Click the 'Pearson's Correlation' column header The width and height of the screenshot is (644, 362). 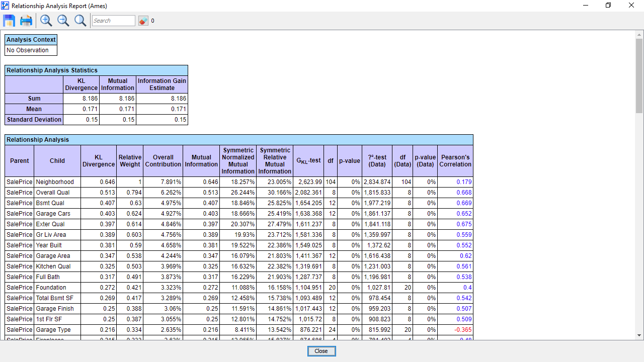[455, 161]
